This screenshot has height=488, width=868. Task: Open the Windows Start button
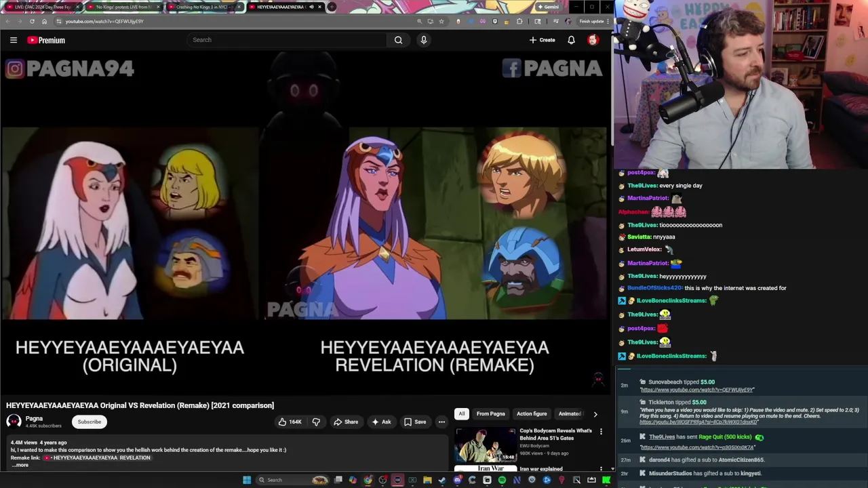(247, 480)
